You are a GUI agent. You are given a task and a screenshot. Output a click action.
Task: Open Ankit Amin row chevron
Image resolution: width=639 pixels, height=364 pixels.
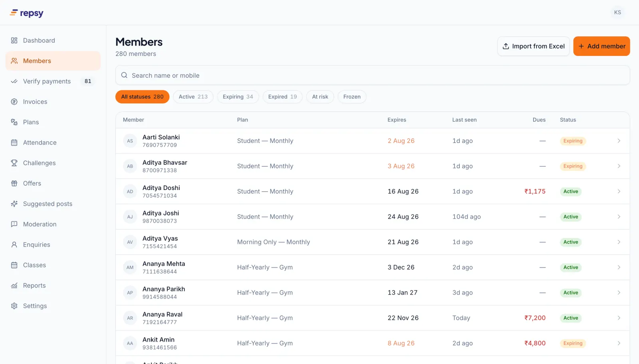pyautogui.click(x=619, y=343)
